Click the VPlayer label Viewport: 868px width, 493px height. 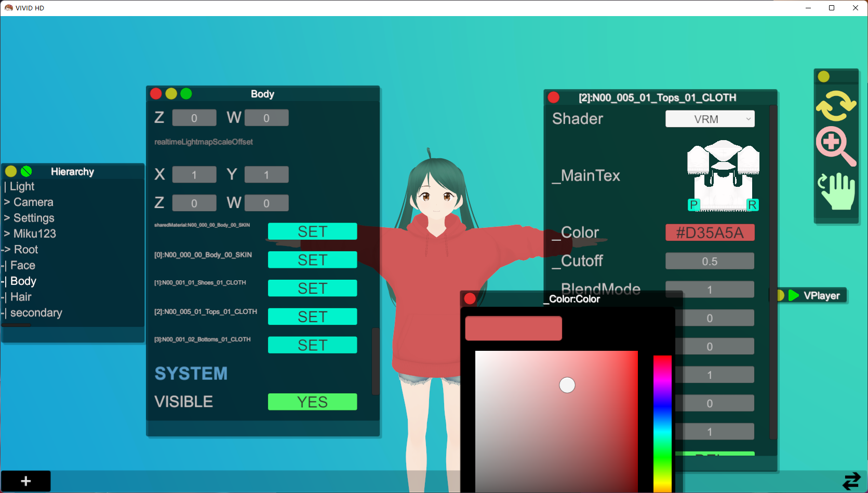coord(822,295)
